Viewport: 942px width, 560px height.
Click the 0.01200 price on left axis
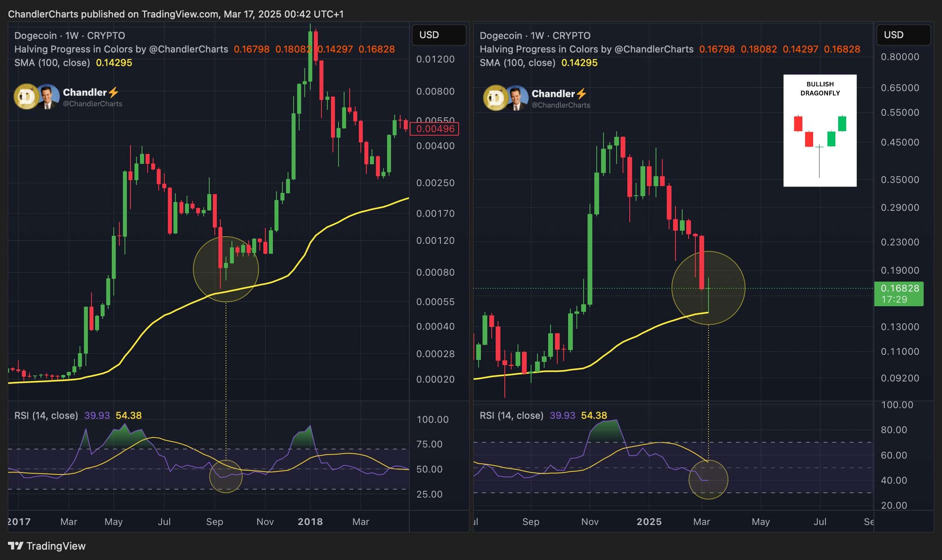click(x=435, y=59)
